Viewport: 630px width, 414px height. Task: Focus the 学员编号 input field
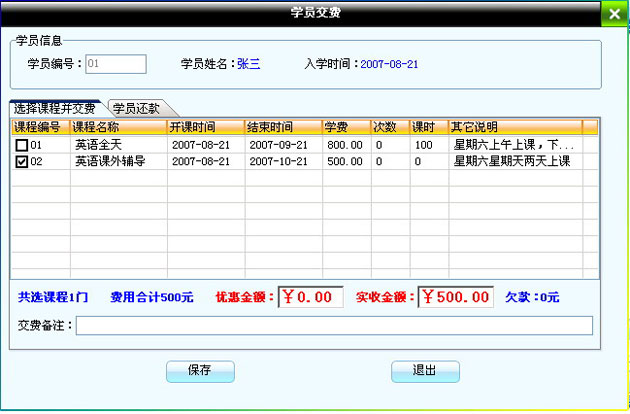[x=116, y=64]
